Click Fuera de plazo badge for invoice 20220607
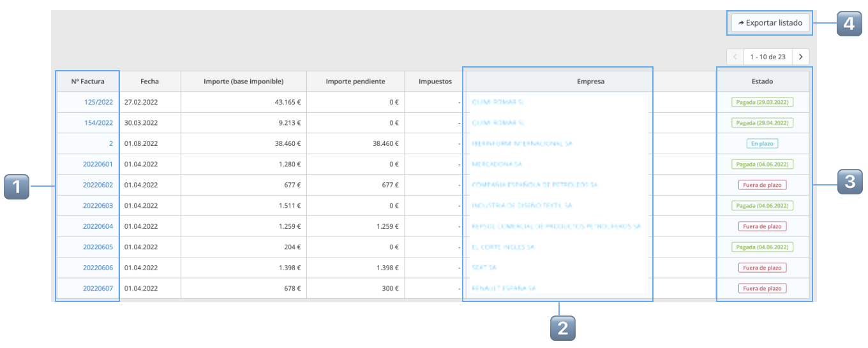 pos(762,289)
